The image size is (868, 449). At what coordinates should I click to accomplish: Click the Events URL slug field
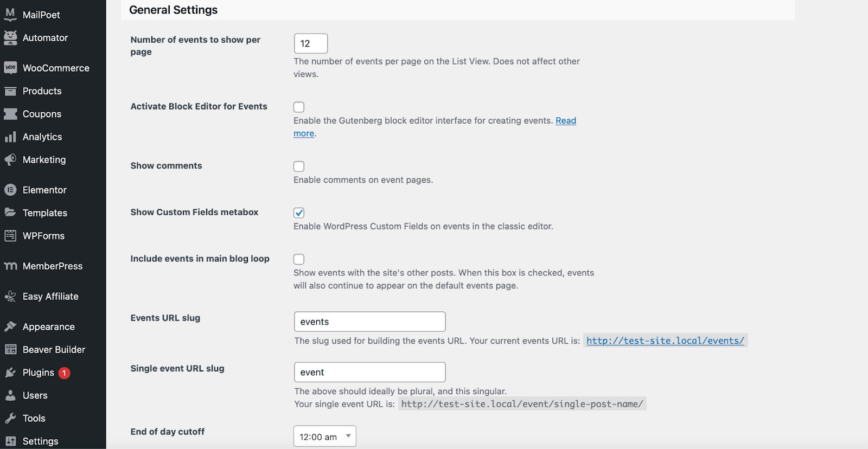point(369,322)
